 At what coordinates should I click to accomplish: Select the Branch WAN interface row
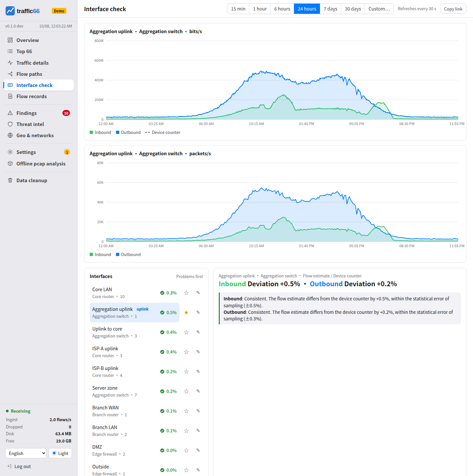tap(134, 411)
